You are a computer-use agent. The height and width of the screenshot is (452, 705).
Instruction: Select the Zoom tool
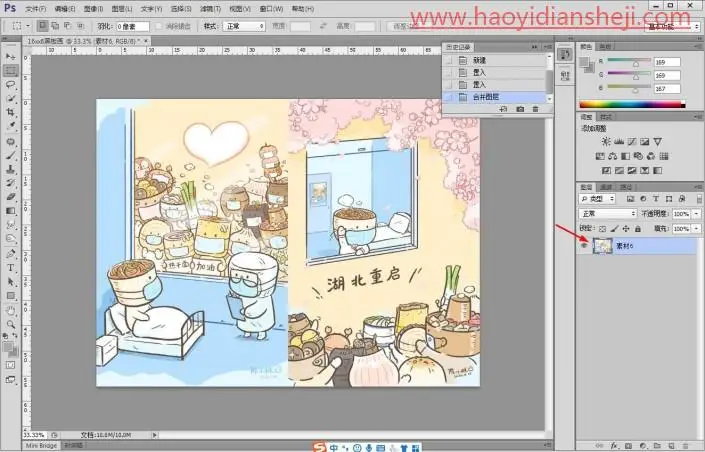tap(10, 324)
